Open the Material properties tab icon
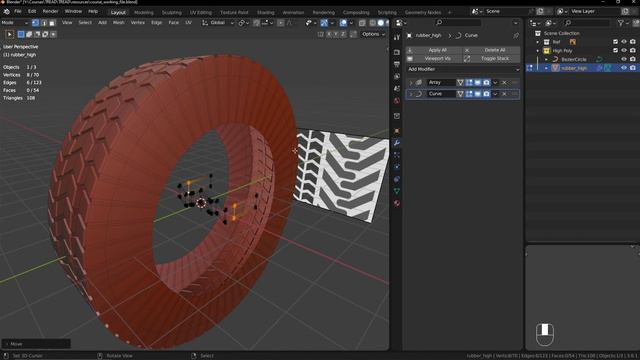This screenshot has width=640, height=360. [397, 203]
